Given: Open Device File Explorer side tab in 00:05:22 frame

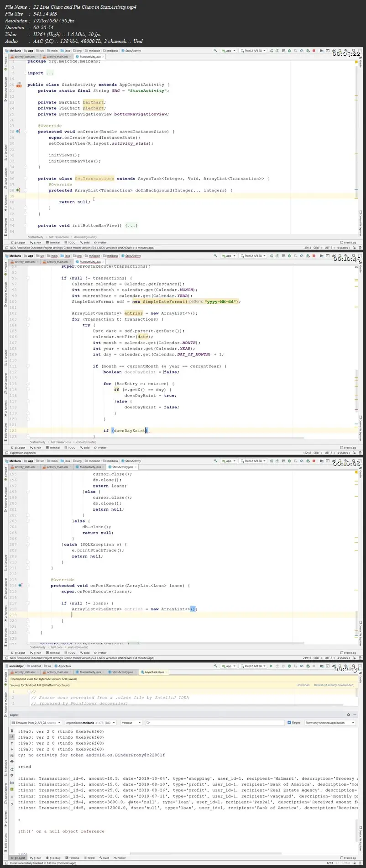Looking at the screenshot, I should [360, 224].
